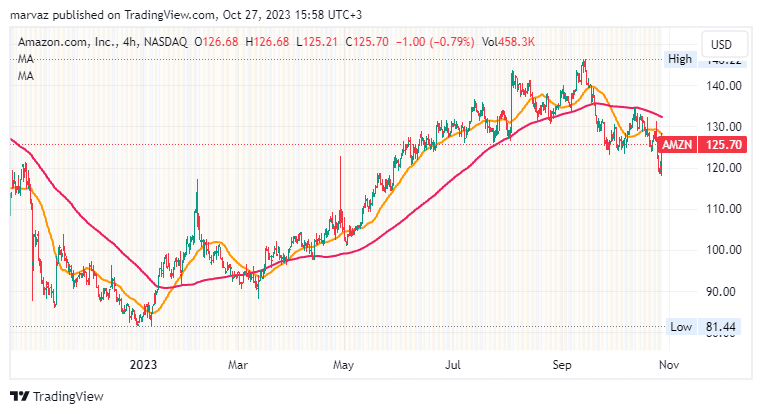The width and height of the screenshot is (762, 414).
Task: Click the L125.21 low value
Action: (x=316, y=42)
